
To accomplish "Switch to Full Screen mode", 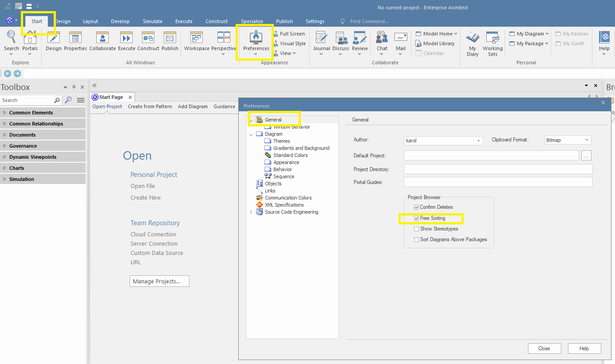I will pyautogui.click(x=289, y=34).
